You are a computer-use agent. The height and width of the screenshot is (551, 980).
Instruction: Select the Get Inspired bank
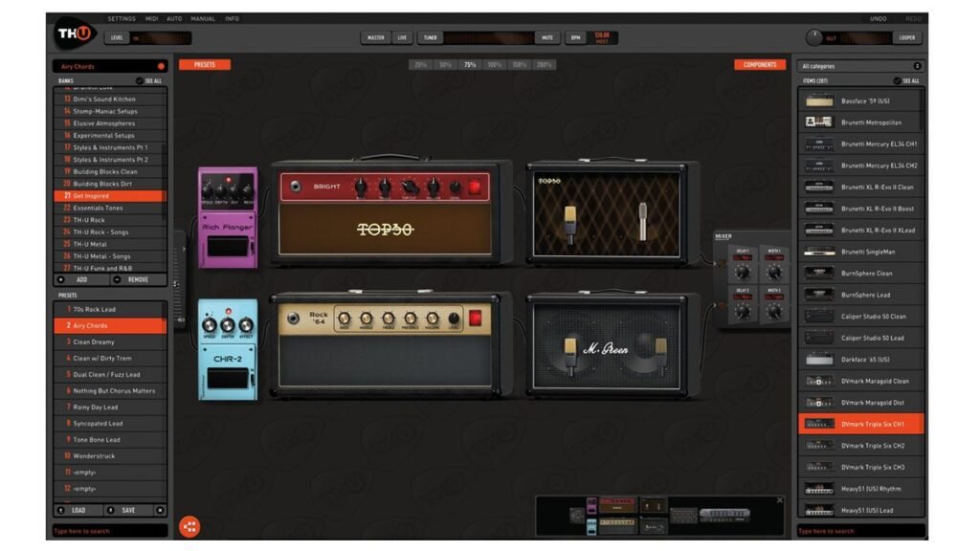(x=109, y=196)
